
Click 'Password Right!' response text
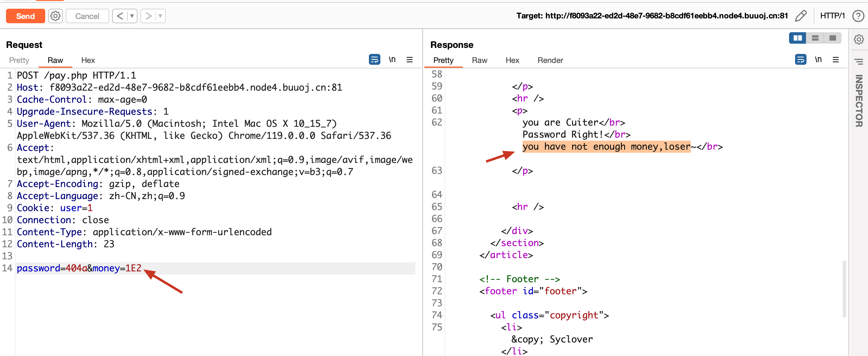tap(562, 135)
